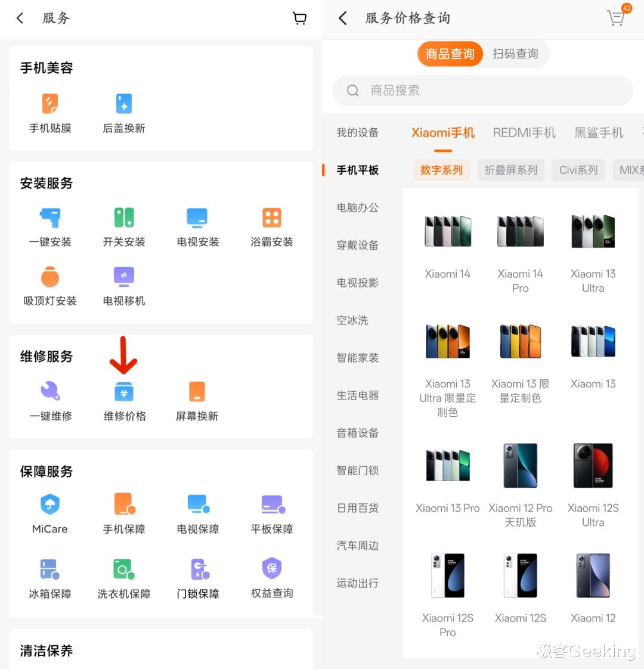Select 音箱设备 category in sidebar

(x=357, y=433)
